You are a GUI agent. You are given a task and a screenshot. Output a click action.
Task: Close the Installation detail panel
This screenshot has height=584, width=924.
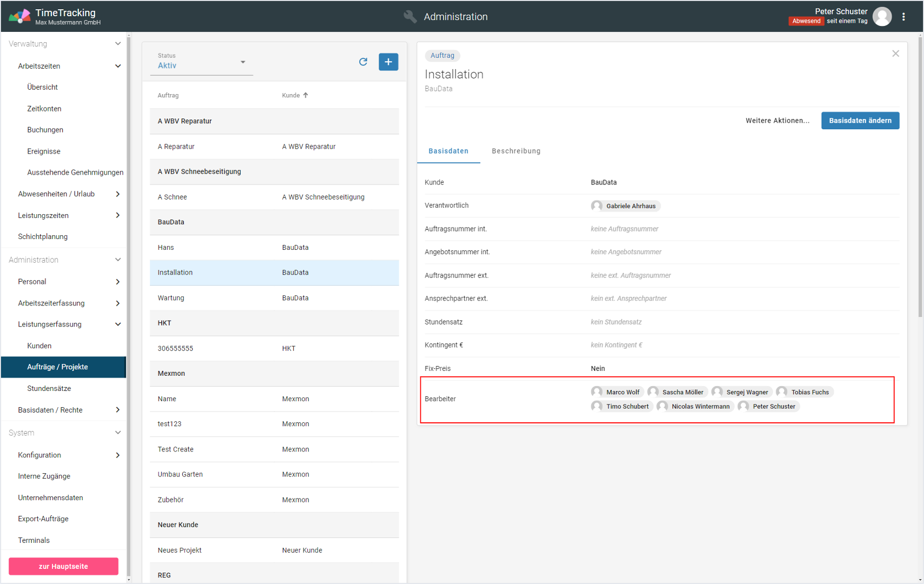coord(895,54)
